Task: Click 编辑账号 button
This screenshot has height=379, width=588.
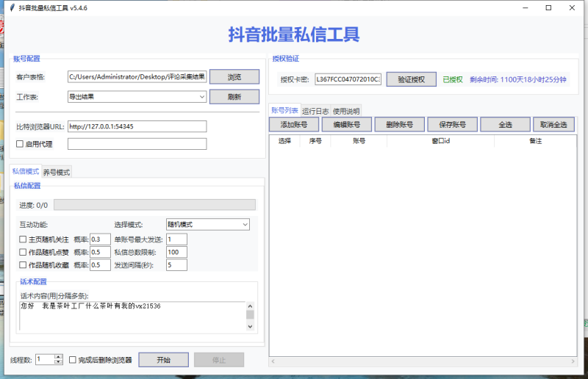Action: point(347,124)
